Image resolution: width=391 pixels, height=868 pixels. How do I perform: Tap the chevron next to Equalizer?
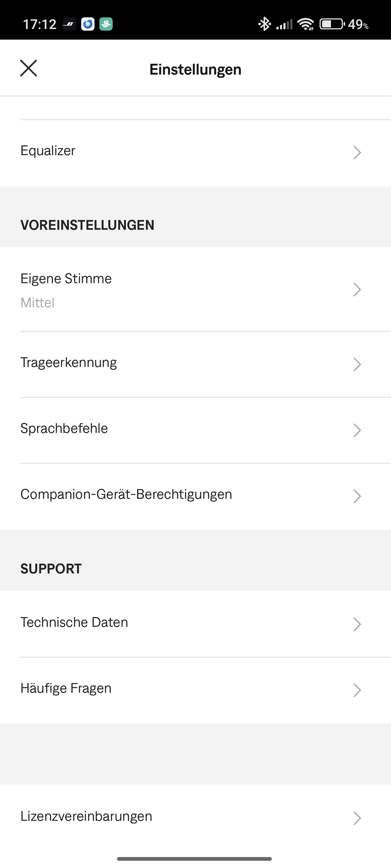pos(357,152)
